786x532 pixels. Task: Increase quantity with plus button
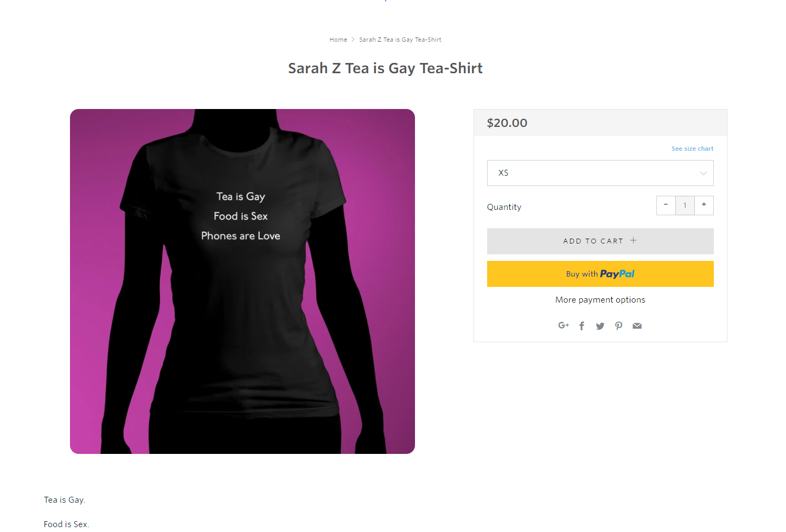pyautogui.click(x=704, y=205)
